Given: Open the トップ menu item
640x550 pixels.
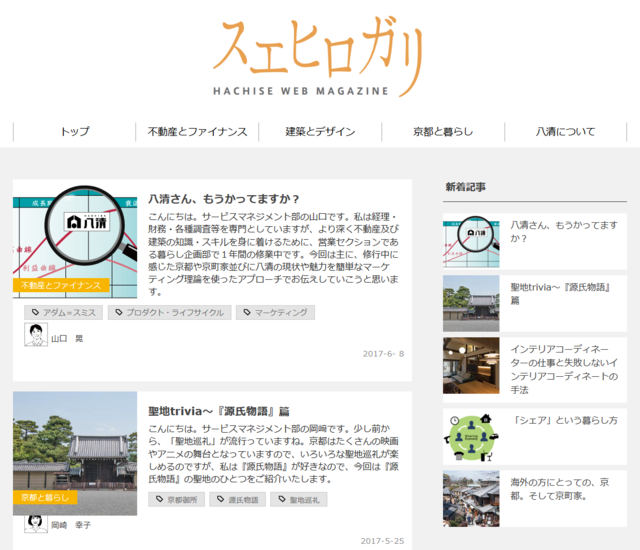Looking at the screenshot, I should click(x=75, y=132).
